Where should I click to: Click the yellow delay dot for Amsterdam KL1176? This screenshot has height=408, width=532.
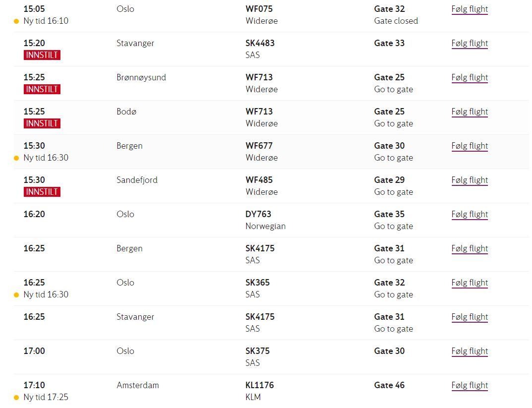16,398
